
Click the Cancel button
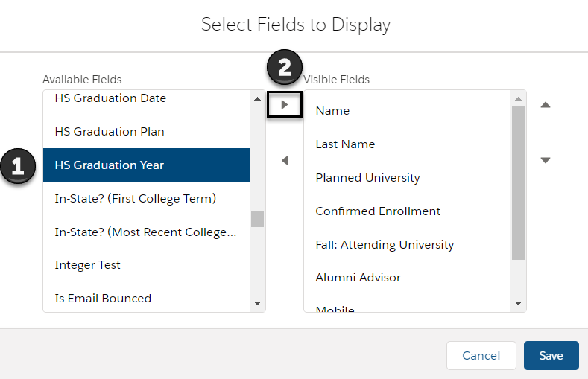point(481,355)
